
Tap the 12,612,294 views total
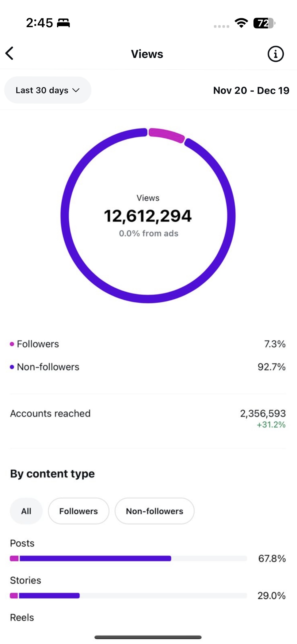click(148, 216)
